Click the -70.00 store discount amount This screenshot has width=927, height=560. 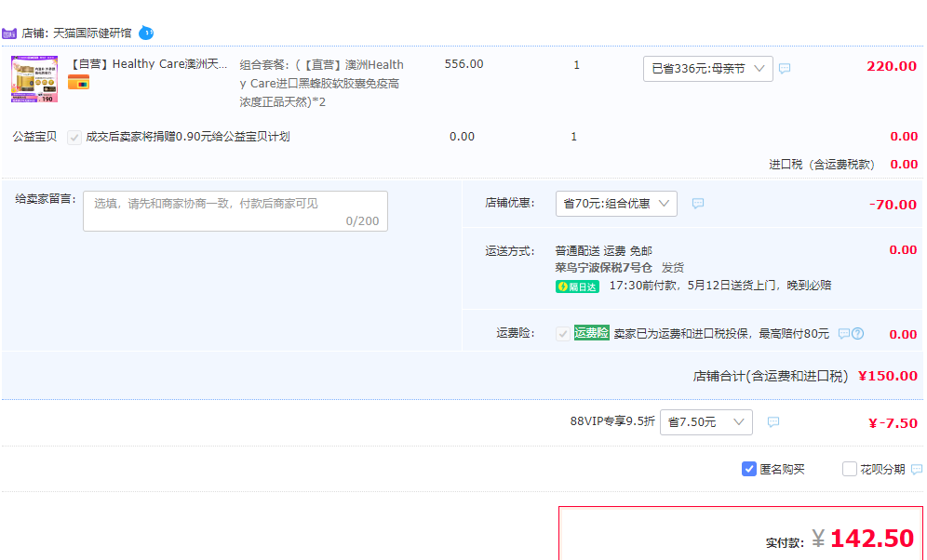(x=893, y=205)
